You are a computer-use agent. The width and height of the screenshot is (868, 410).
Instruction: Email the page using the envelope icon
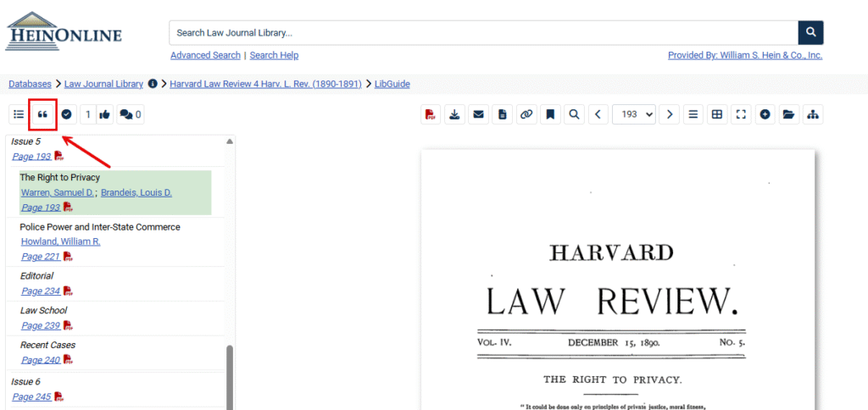click(x=478, y=114)
